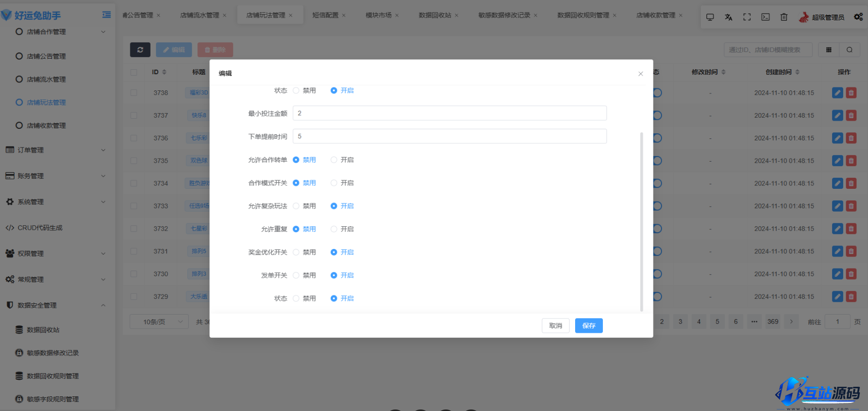This screenshot has height=411, width=868.
Task: Toggle fullscreen mode icon
Action: pos(747,17)
